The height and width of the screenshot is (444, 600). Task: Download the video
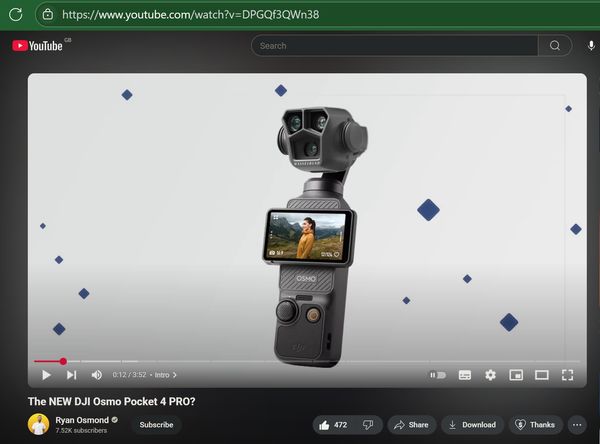pyautogui.click(x=472, y=425)
